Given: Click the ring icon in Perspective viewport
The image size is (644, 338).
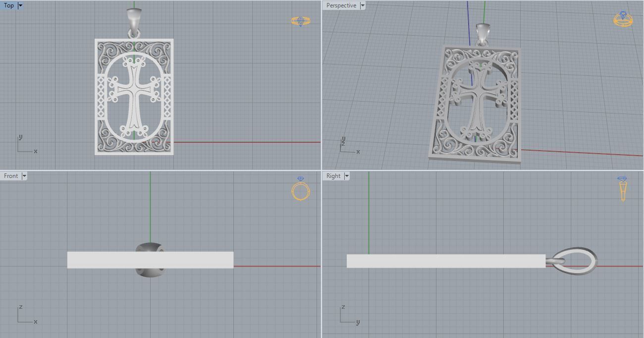Looking at the screenshot, I should click(x=623, y=18).
